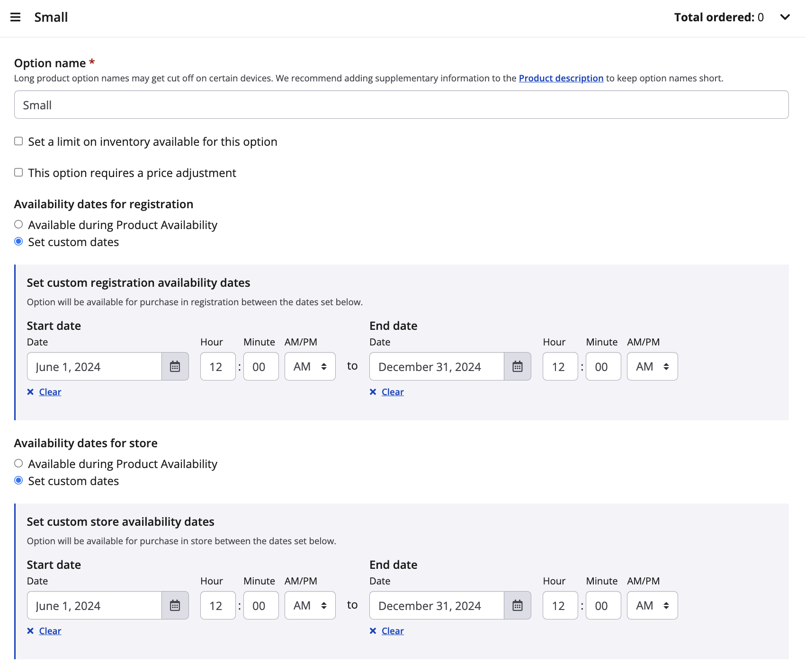Screen dimensions: 805x672
Task: Open registration end date AM/PM dropdown
Action: tap(652, 366)
